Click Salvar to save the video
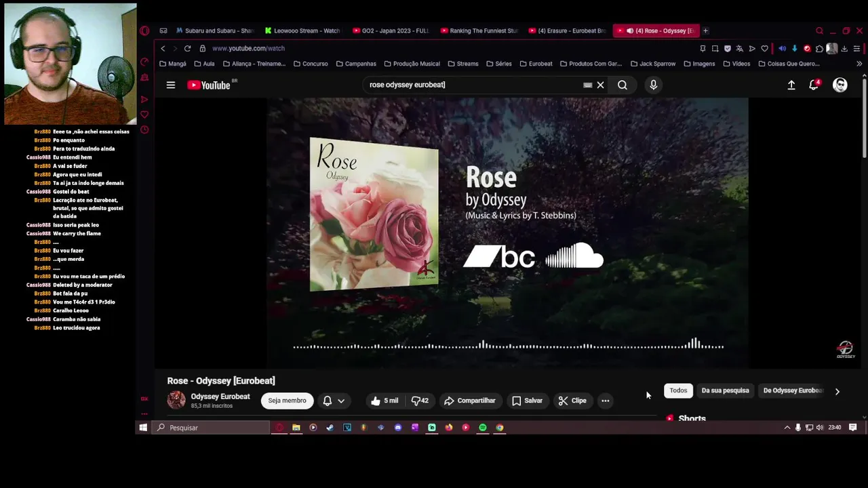This screenshot has height=488, width=868. click(x=527, y=401)
